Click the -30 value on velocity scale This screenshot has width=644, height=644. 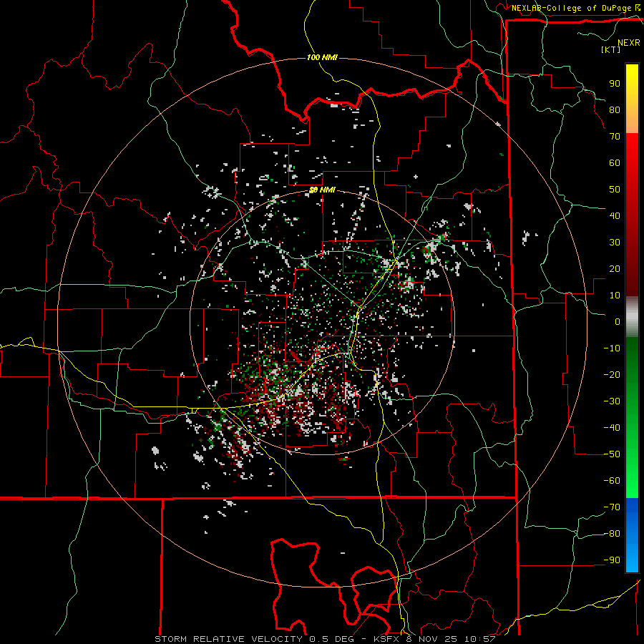pos(612,401)
